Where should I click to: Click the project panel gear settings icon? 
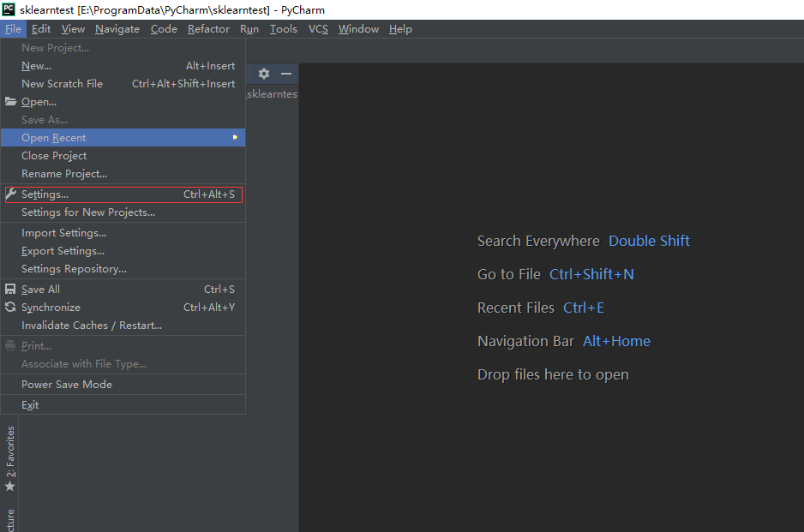pos(263,74)
